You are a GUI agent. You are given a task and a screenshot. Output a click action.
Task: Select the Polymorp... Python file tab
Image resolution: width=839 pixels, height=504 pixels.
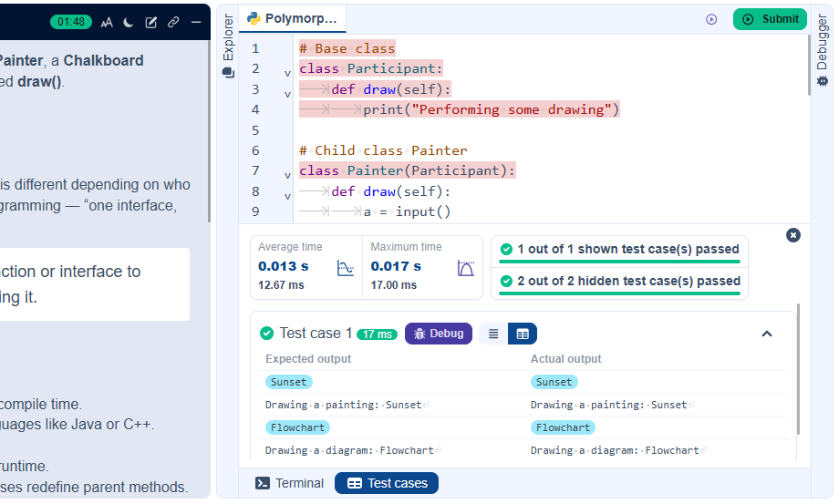click(292, 19)
